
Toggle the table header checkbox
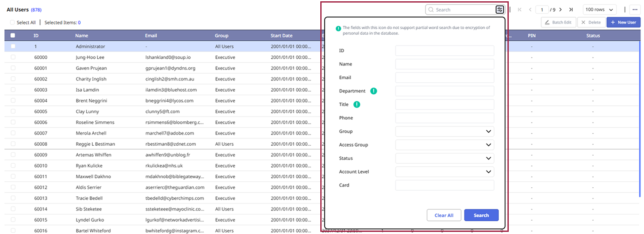pyautogui.click(x=13, y=36)
